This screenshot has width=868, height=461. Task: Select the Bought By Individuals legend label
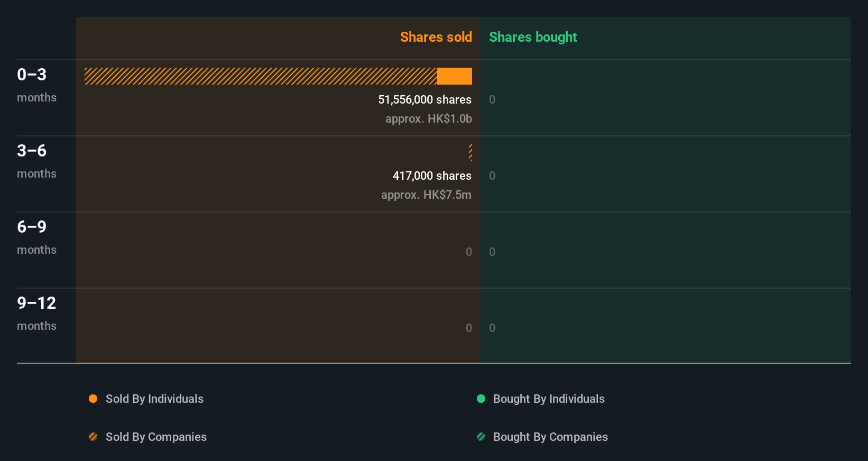click(x=549, y=399)
